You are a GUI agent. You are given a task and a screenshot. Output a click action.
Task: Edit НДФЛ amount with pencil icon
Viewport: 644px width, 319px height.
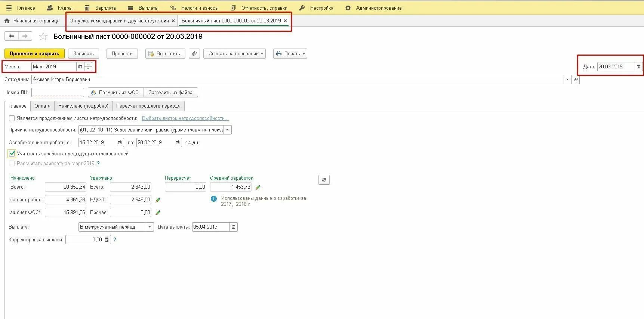click(158, 200)
